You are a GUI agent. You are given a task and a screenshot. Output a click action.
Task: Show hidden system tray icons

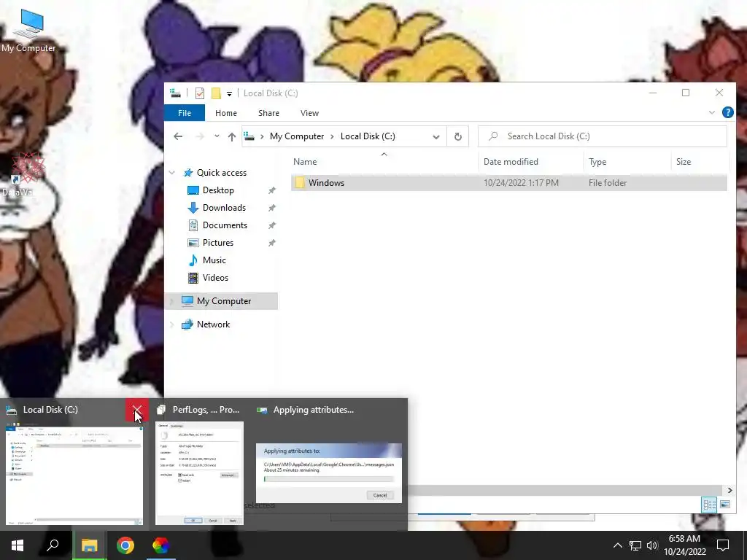[x=617, y=545]
